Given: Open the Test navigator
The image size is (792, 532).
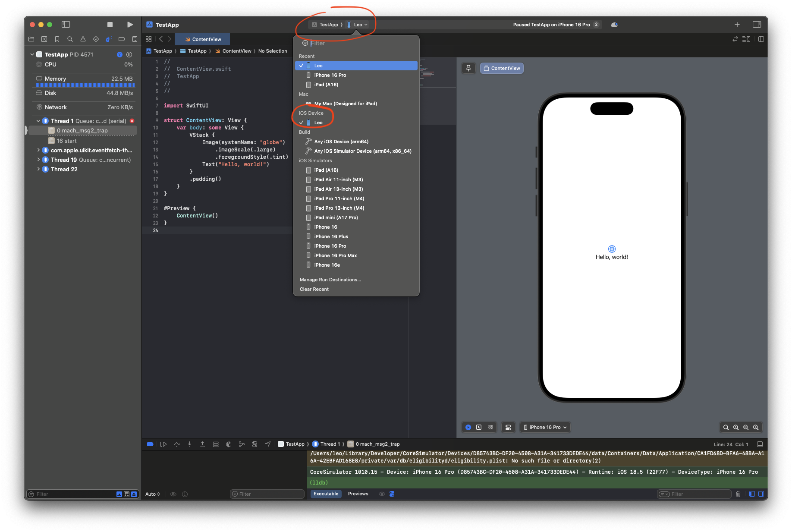Looking at the screenshot, I should [x=96, y=39].
